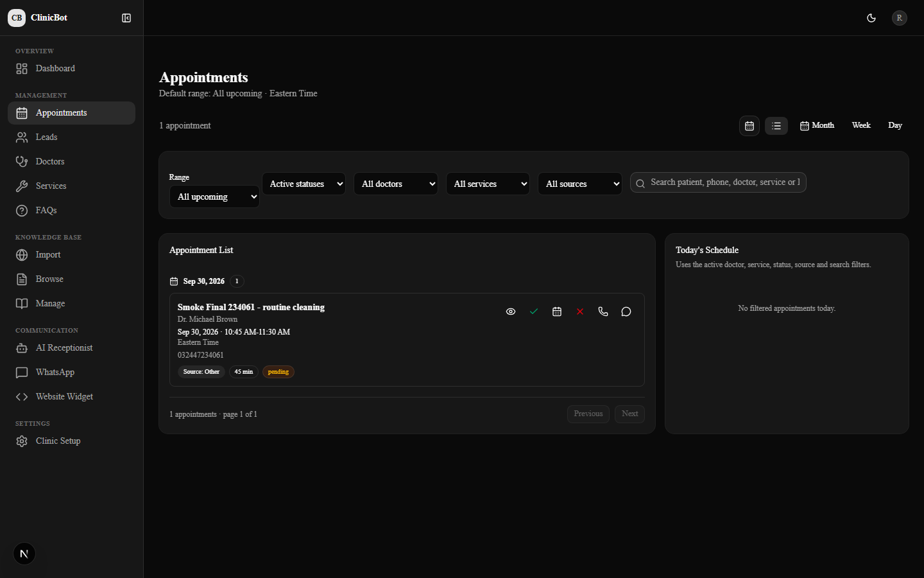Click the Sep 30, 2026 date header
Screen dimensions: 924x578
tap(204, 281)
